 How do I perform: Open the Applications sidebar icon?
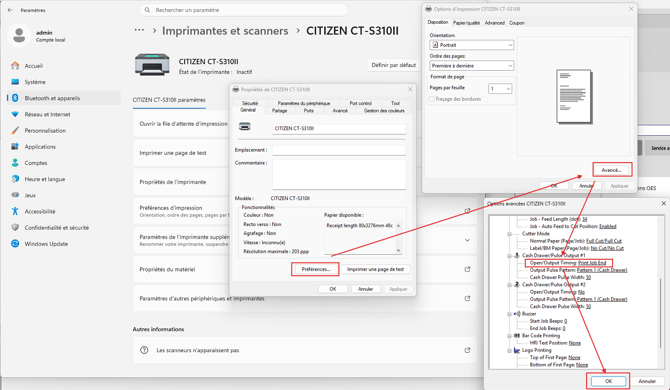pyautogui.click(x=15, y=147)
